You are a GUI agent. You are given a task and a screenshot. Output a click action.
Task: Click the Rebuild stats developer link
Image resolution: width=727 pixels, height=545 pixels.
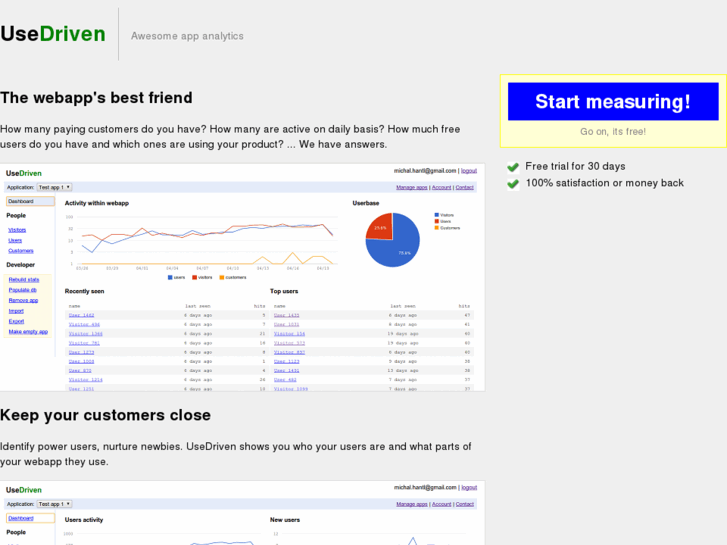[24, 280]
